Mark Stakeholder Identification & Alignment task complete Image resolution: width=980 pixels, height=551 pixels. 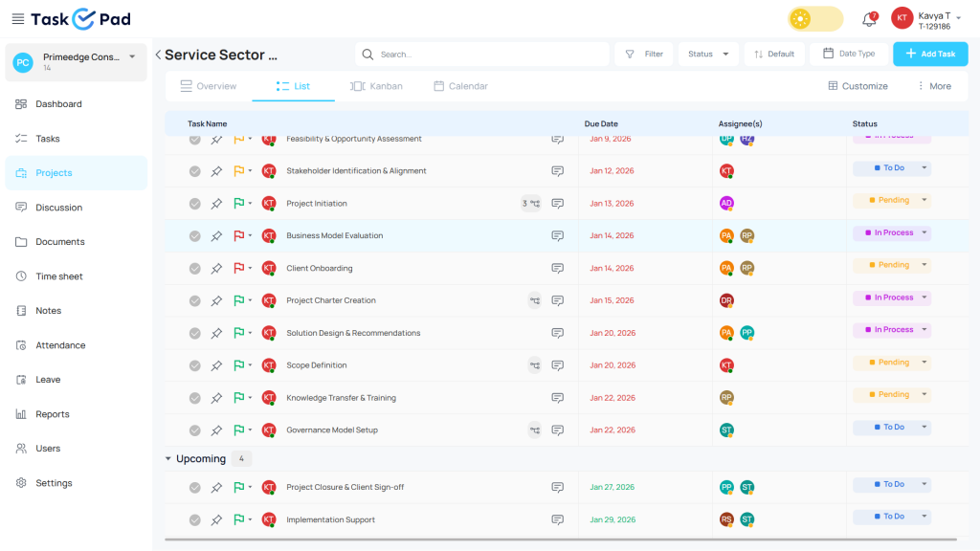194,171
